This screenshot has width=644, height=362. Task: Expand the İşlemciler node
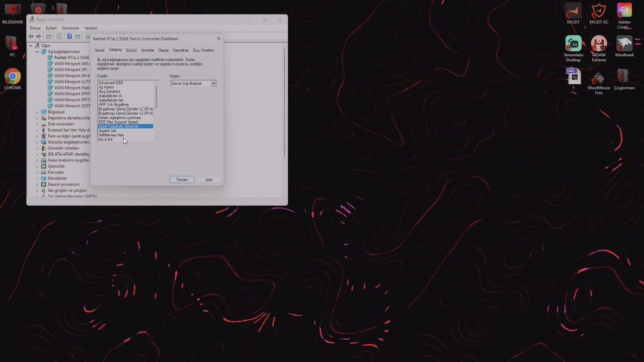tap(37, 166)
